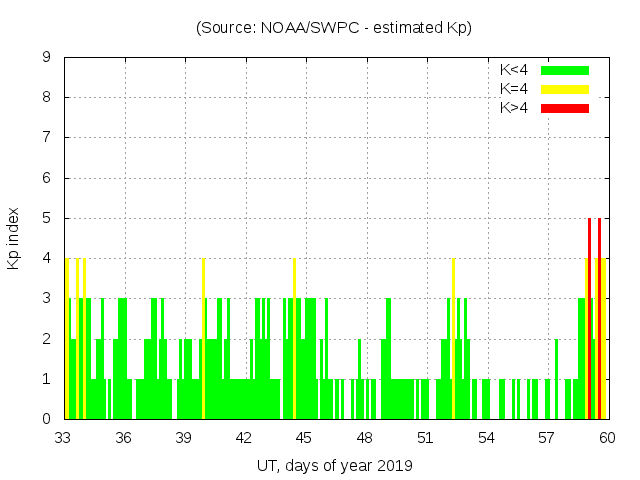The width and height of the screenshot is (640, 480).
Task: Click the green K<4 legend swatch
Action: click(x=565, y=70)
